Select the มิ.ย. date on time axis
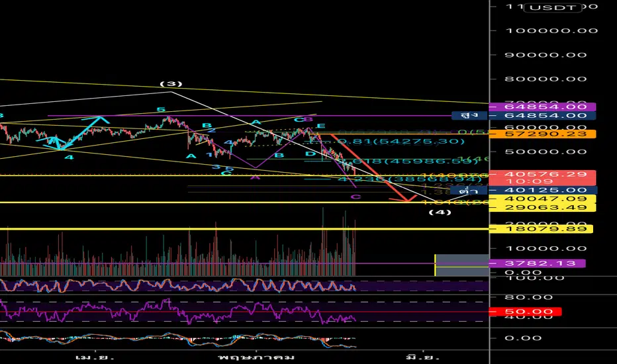Image resolution: width=617 pixels, height=364 pixels. [x=423, y=357]
